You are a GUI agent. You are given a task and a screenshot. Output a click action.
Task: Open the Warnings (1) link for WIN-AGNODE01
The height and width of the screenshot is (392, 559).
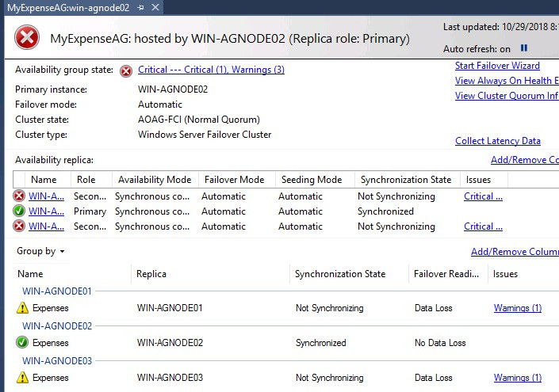(518, 308)
